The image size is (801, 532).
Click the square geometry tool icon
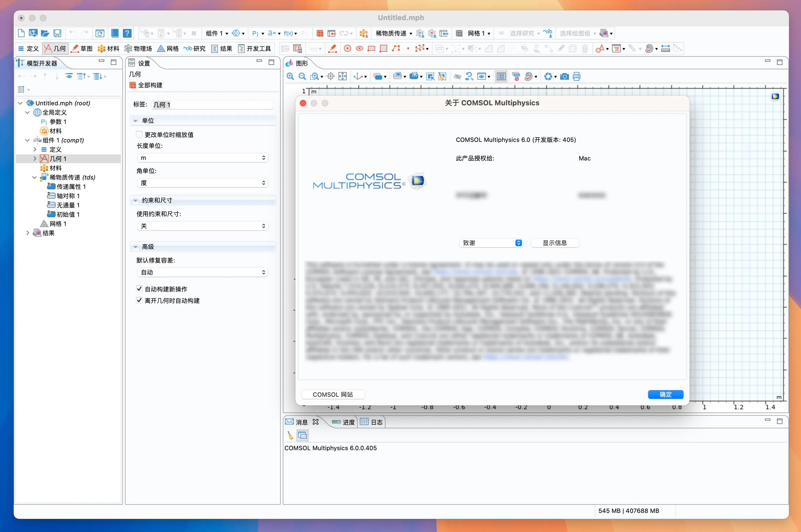383,49
